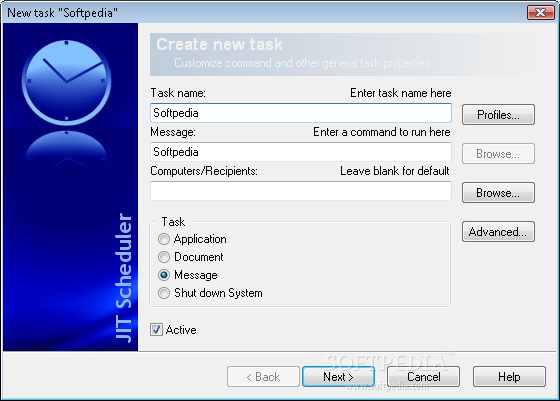Click the 'Create new task' heading

point(219,44)
